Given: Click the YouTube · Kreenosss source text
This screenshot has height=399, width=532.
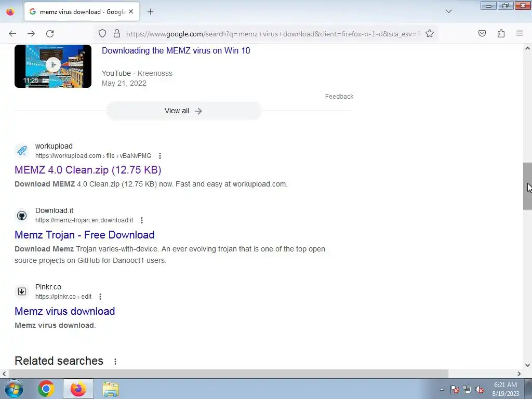Looking at the screenshot, I should pyautogui.click(x=137, y=73).
